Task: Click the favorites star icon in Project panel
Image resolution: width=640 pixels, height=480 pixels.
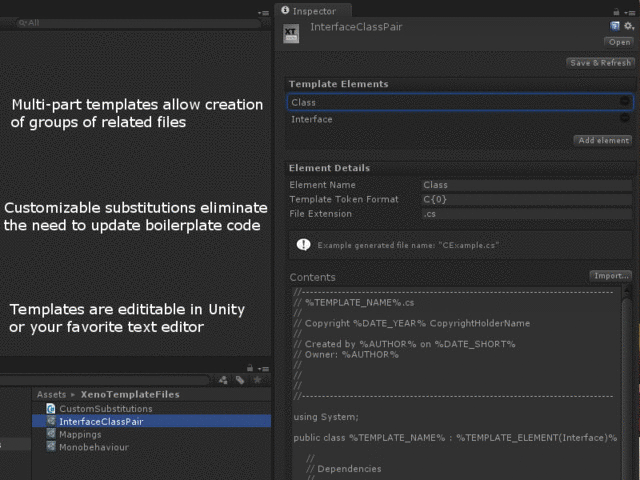Action: 256,379
